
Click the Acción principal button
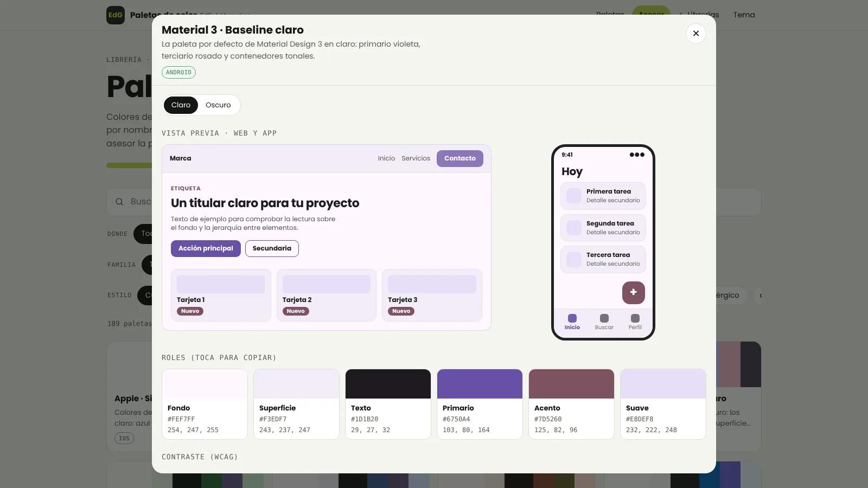(206, 248)
